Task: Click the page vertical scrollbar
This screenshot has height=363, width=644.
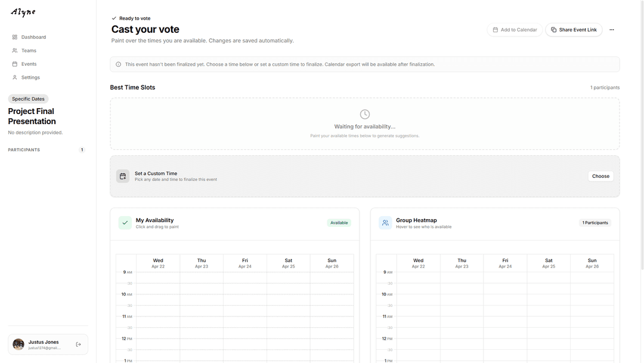Action: [x=642, y=136]
